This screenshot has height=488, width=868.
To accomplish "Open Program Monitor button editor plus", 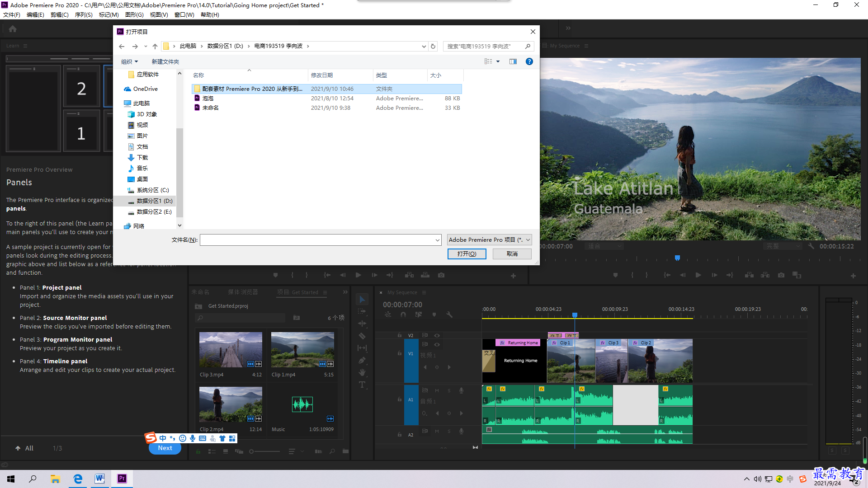I will [x=853, y=276].
